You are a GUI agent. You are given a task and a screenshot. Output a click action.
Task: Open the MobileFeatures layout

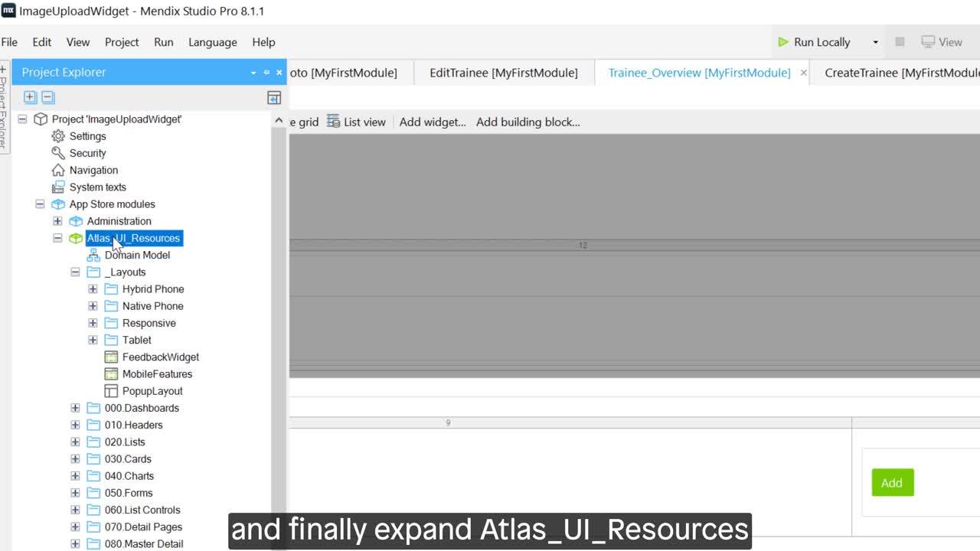coord(159,373)
